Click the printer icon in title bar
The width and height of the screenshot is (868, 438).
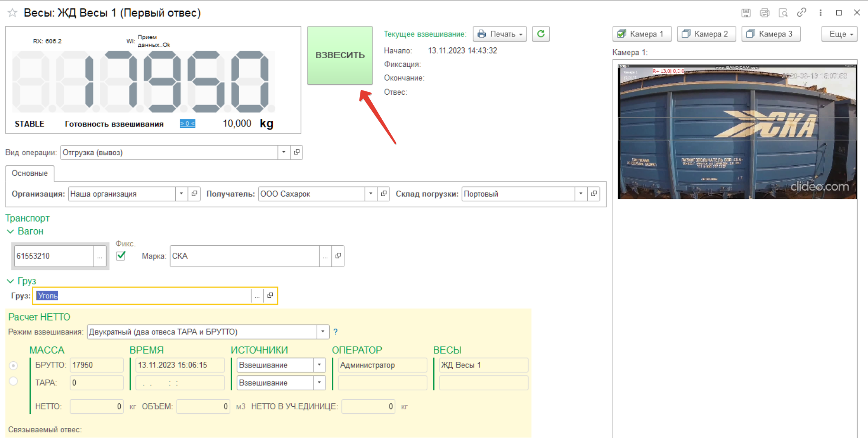(764, 13)
